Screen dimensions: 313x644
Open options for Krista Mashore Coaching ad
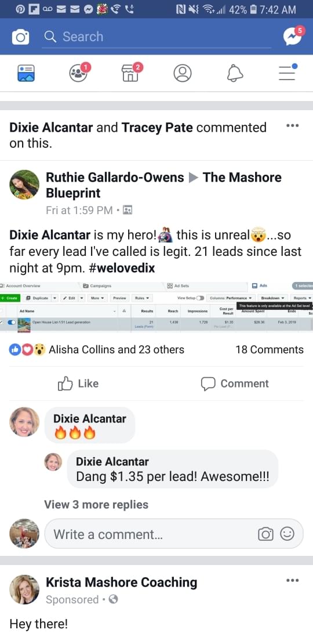tap(293, 580)
